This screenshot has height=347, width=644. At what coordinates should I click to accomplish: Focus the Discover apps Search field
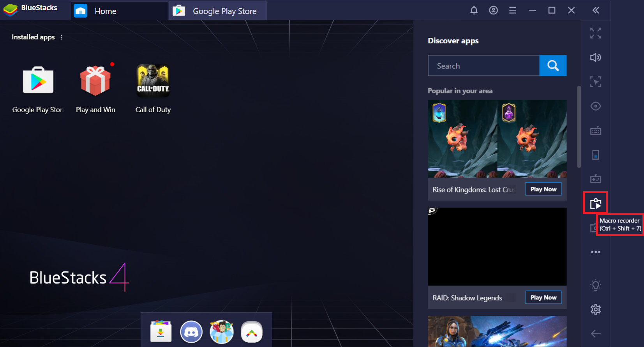coord(483,66)
